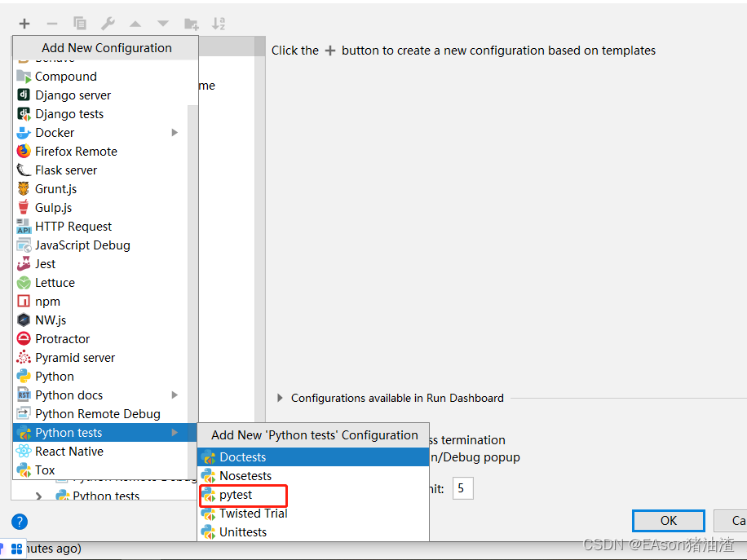Click the partially visible Cancel button
Image resolution: width=747 pixels, height=560 pixels.
[x=731, y=521]
